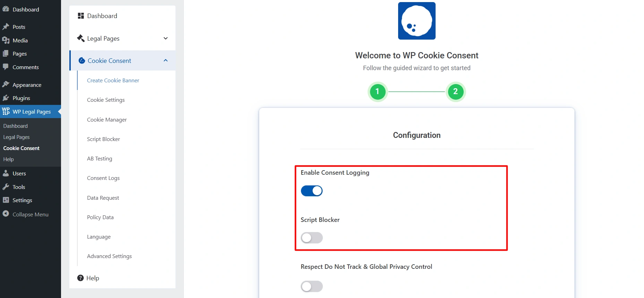Click the Plugins icon in admin sidebar
The height and width of the screenshot is (298, 644).
[x=6, y=98]
